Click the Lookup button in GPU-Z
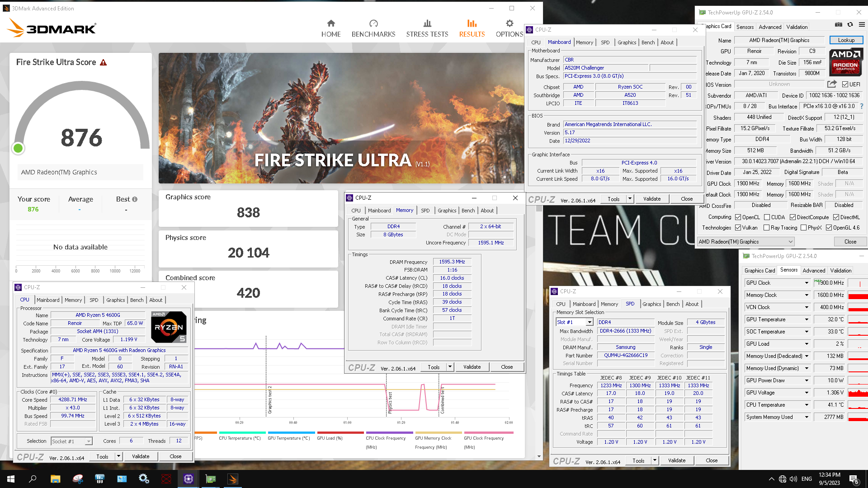The image size is (868, 488). coord(846,40)
